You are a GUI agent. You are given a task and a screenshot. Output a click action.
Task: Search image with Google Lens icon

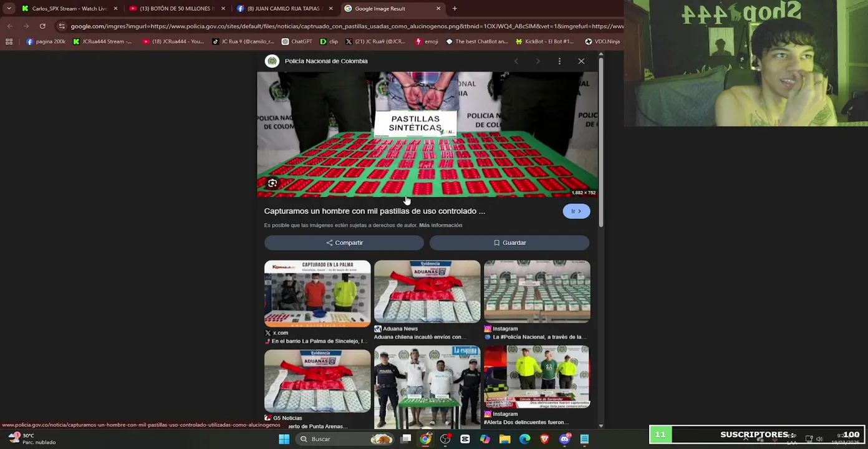(272, 183)
